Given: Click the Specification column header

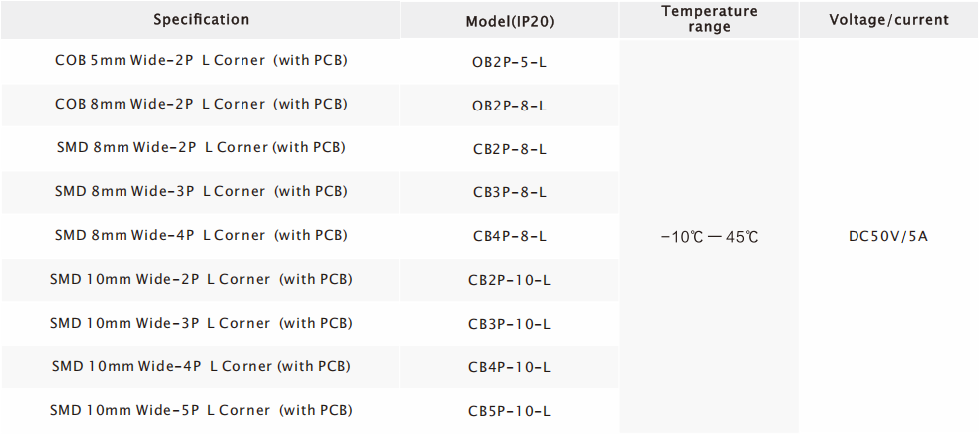Looking at the screenshot, I should tap(201, 20).
